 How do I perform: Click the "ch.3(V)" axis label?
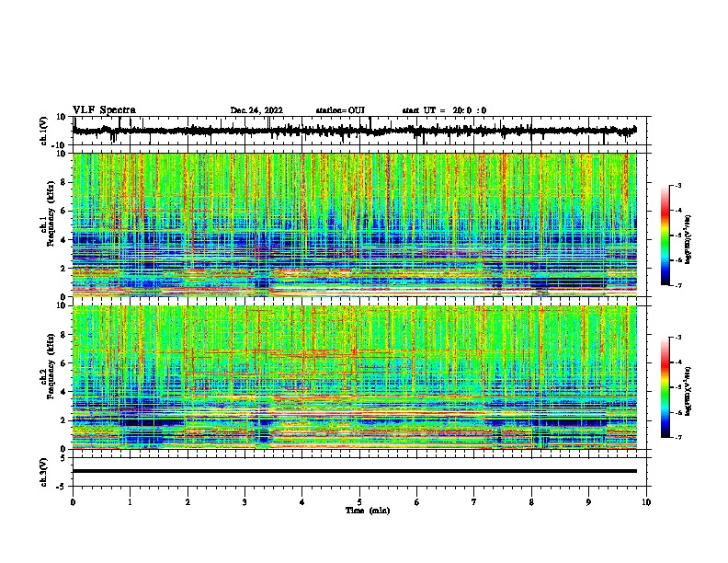click(44, 472)
